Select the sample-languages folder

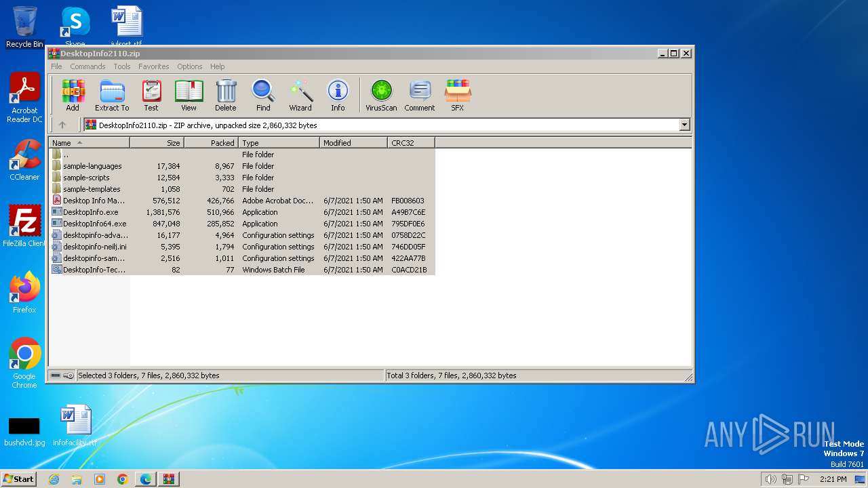pos(241,166)
